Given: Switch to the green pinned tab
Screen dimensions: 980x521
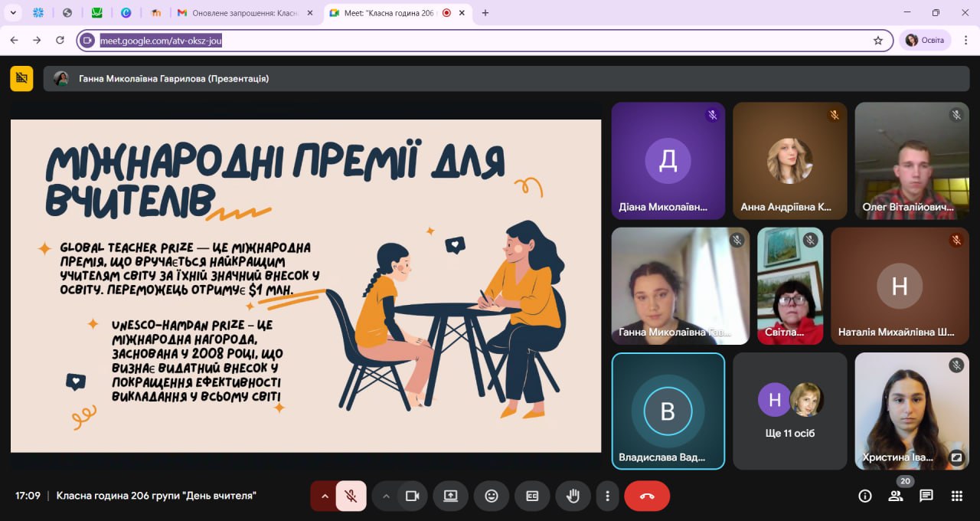Looking at the screenshot, I should click(97, 13).
